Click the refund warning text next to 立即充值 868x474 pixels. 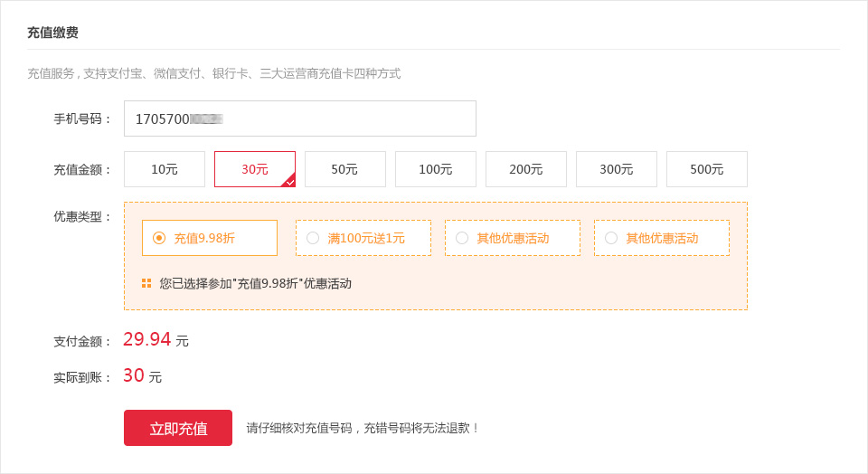[x=363, y=428]
